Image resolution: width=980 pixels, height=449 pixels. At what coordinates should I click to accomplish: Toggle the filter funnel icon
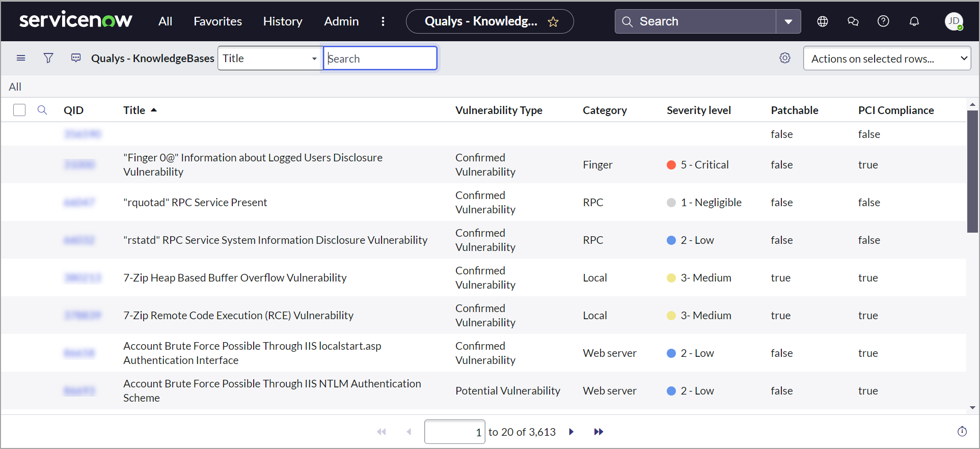coord(48,58)
